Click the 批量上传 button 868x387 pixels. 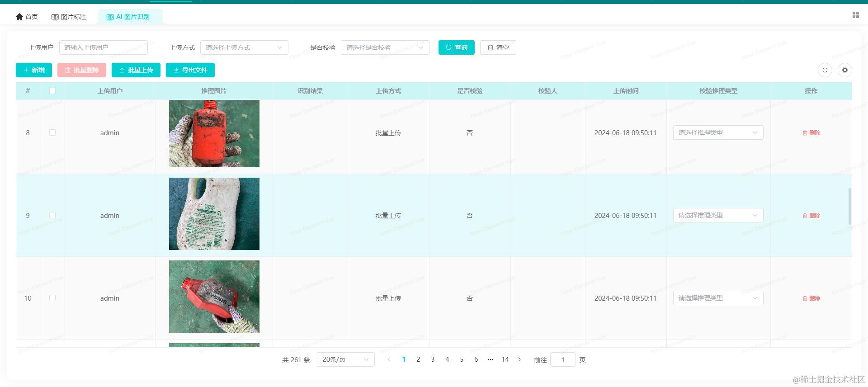[136, 70]
